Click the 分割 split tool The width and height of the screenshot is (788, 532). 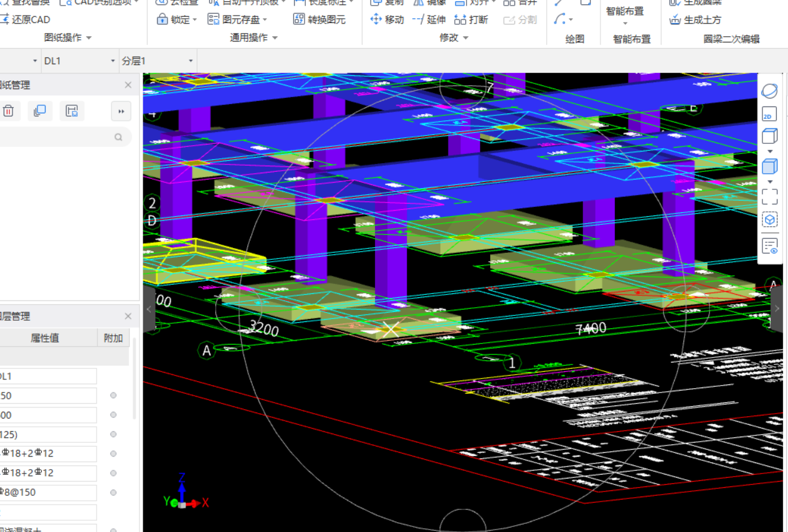[520, 19]
